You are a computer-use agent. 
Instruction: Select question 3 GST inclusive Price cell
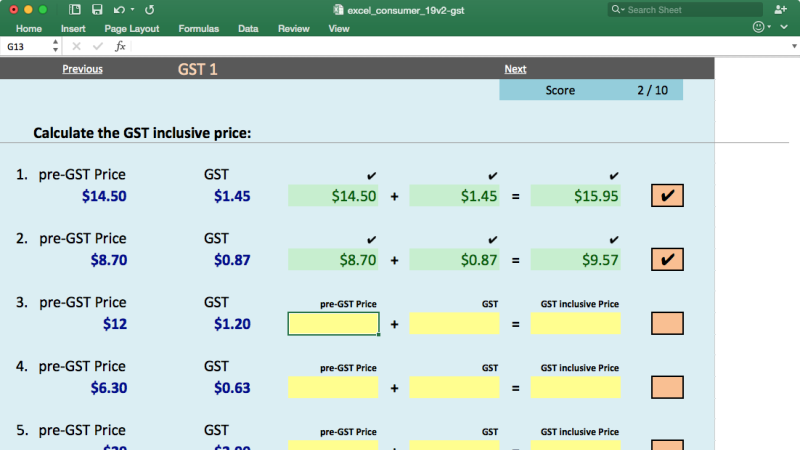576,323
